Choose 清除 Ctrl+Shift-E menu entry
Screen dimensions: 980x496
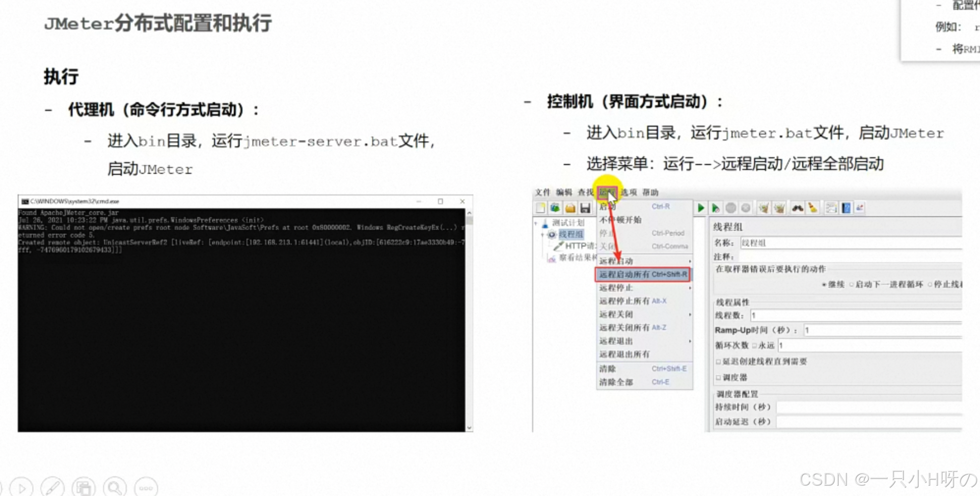pyautogui.click(x=644, y=369)
